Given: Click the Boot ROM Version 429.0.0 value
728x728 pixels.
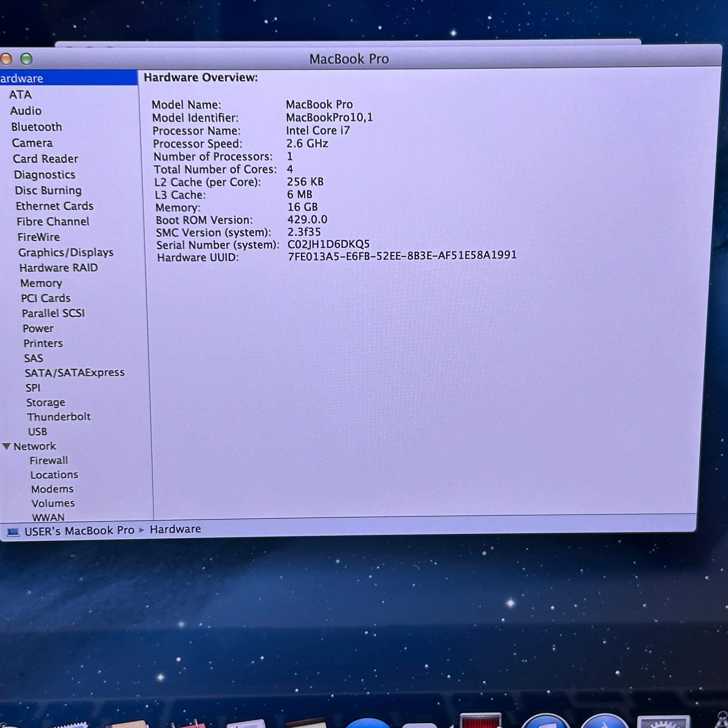Looking at the screenshot, I should click(307, 220).
